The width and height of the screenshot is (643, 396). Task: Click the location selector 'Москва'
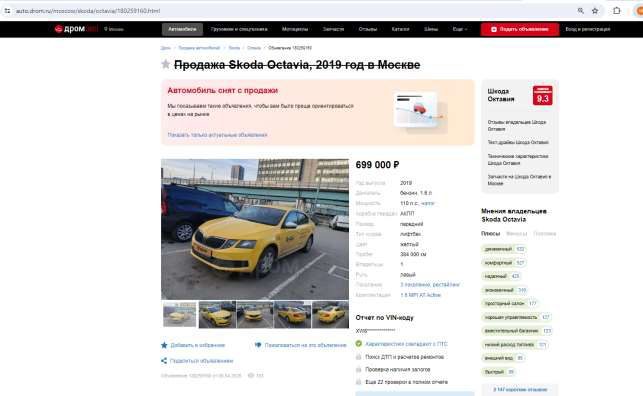pyautogui.click(x=114, y=29)
